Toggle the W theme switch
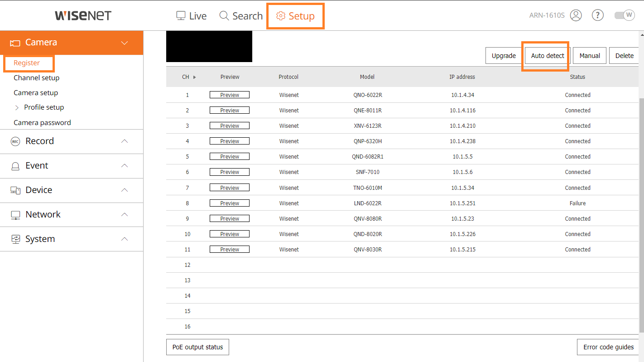Screen dimensions: 644x362 [625, 15]
